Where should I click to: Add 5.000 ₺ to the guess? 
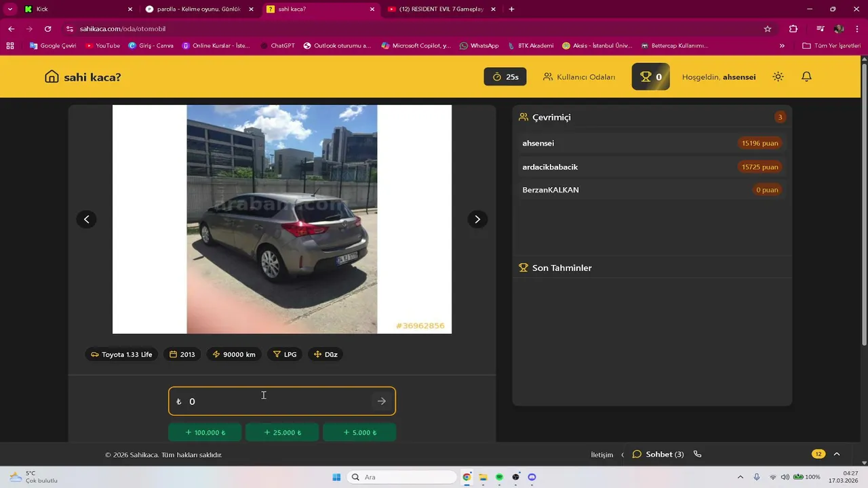(359, 432)
